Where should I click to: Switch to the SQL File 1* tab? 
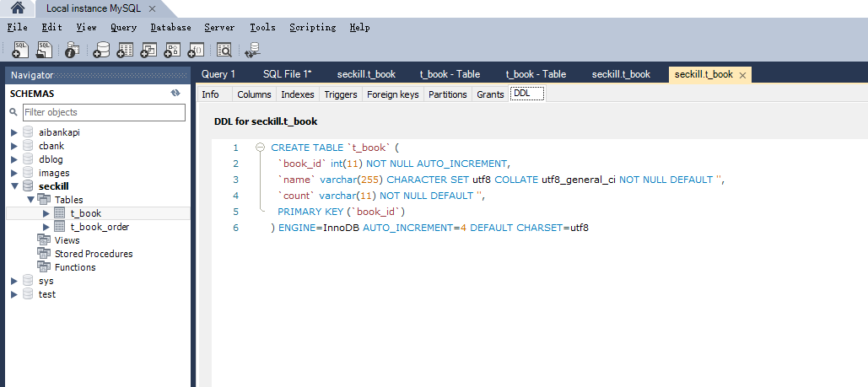(x=287, y=74)
